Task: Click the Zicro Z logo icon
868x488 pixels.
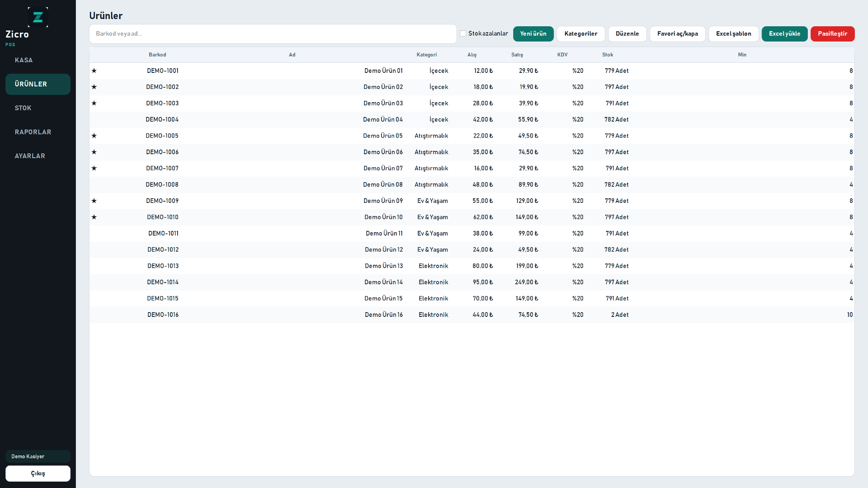Action: pyautogui.click(x=38, y=17)
